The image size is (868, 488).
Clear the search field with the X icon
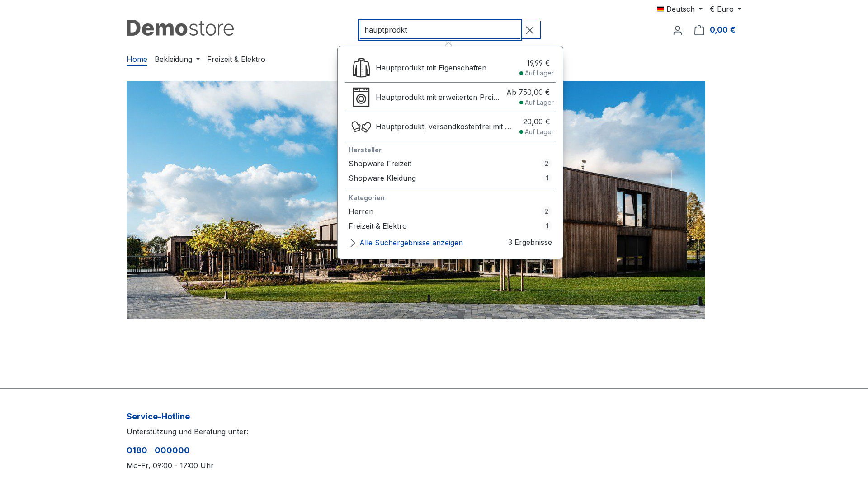[530, 30]
